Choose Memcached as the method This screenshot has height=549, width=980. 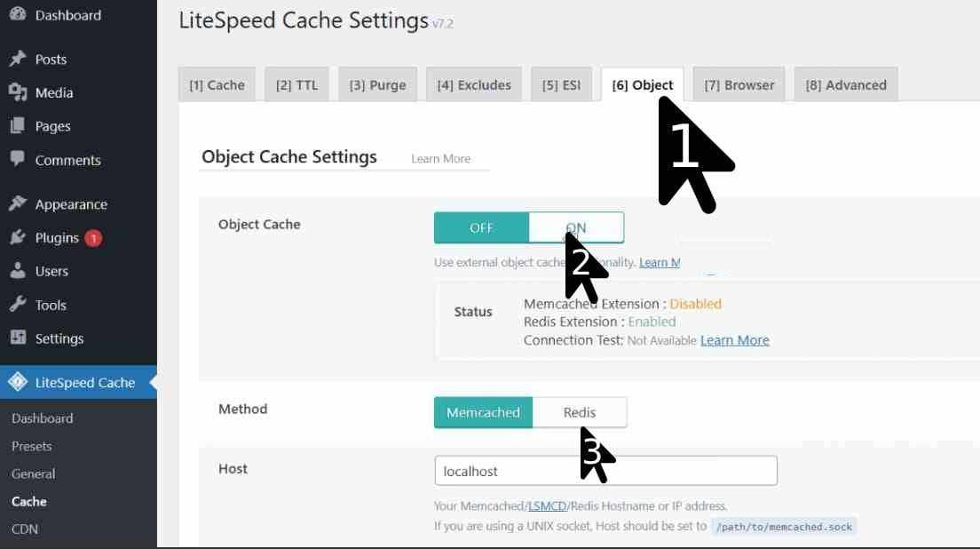click(x=483, y=412)
